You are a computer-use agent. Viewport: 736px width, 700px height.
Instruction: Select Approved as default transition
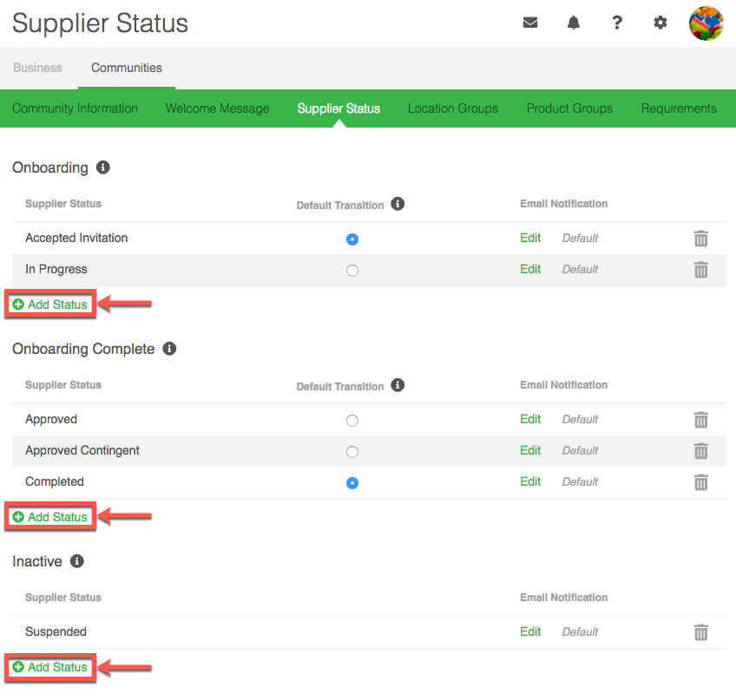pos(352,421)
